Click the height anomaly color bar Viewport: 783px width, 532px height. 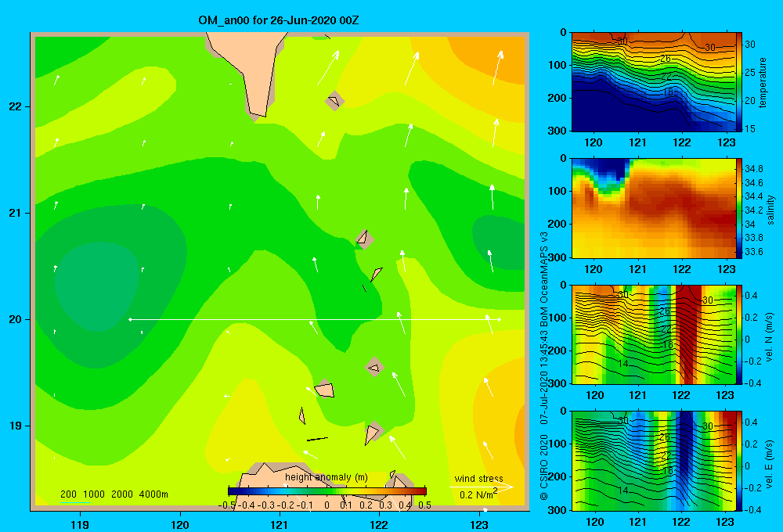[x=327, y=491]
